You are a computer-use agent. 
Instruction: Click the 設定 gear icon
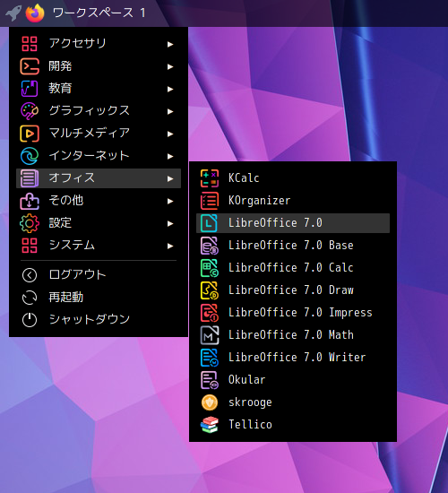click(30, 223)
